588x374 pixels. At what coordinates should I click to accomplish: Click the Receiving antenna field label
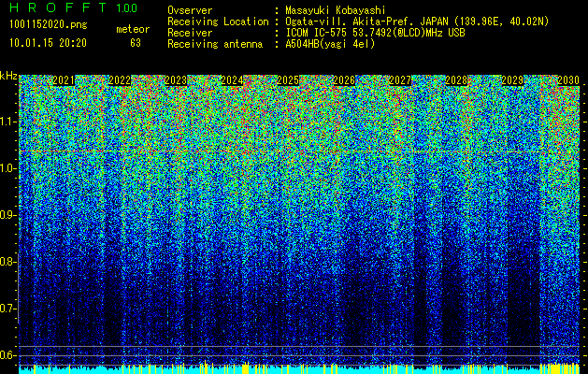(x=215, y=44)
